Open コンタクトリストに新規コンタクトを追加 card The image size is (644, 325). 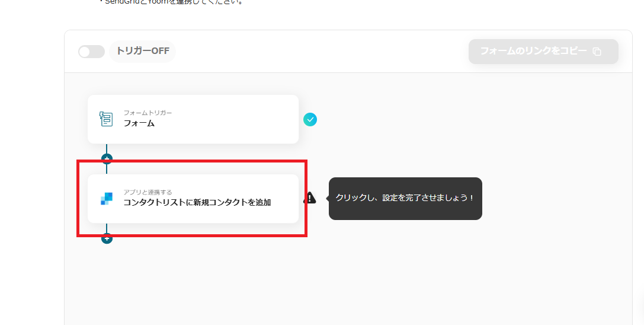coord(193,199)
